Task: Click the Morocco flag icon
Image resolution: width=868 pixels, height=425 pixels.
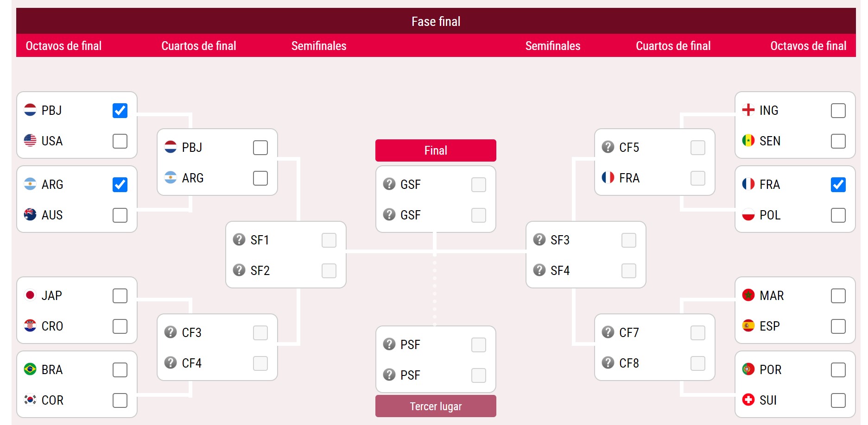Action: click(748, 295)
